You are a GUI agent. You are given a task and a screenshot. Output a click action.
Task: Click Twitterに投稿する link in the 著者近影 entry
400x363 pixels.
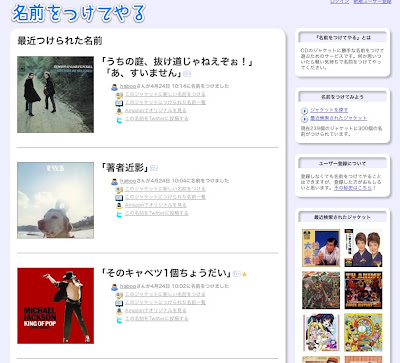[157, 213]
